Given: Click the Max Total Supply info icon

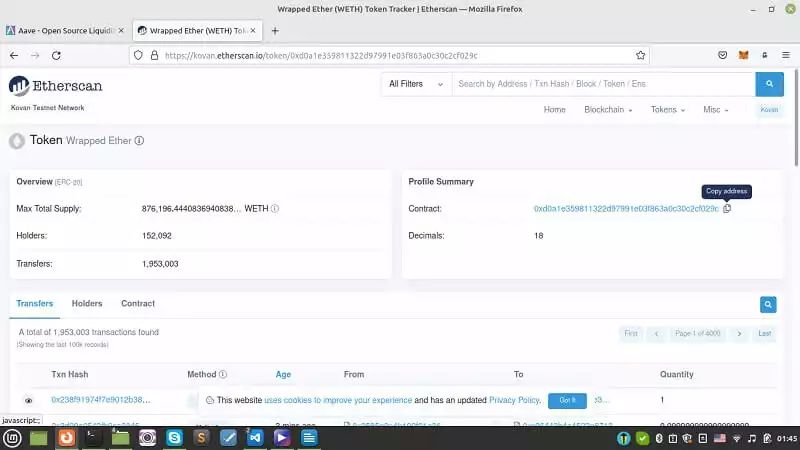Looking at the screenshot, I should [x=274, y=208].
